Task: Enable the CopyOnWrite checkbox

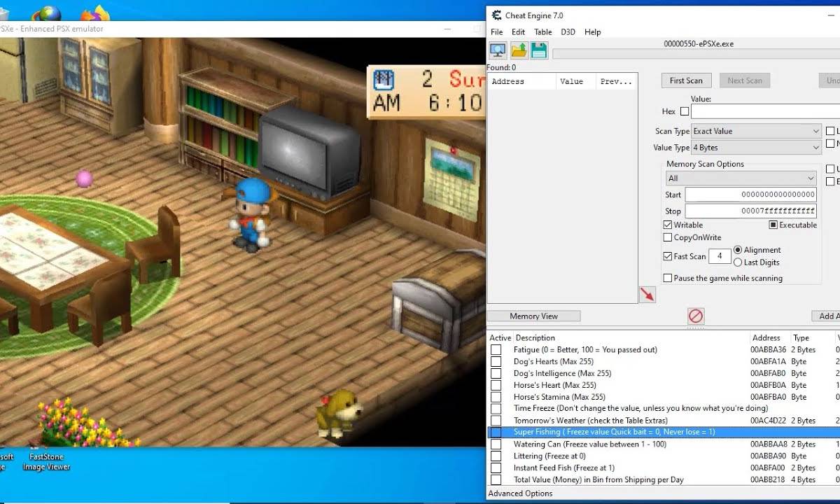Action: 668,237
